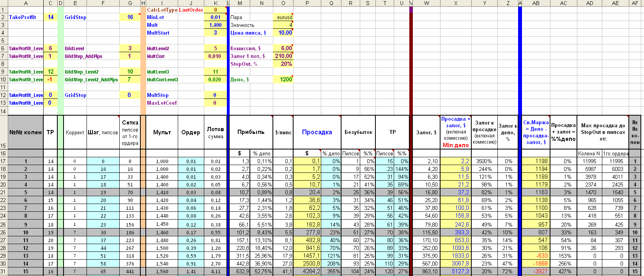Select the Прибыль table header
This screenshot has width=644, height=276.
point(251,132)
